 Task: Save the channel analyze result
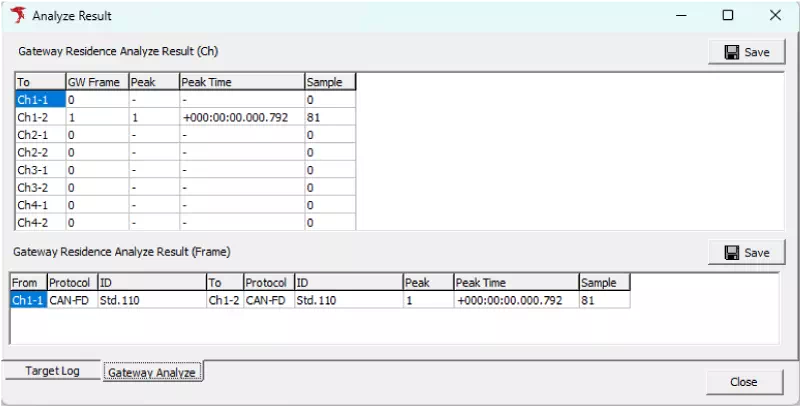748,52
